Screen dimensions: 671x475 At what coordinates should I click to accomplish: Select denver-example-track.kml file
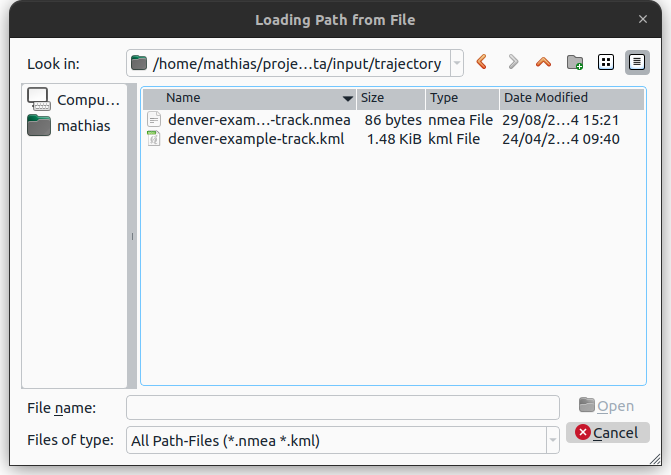256,139
